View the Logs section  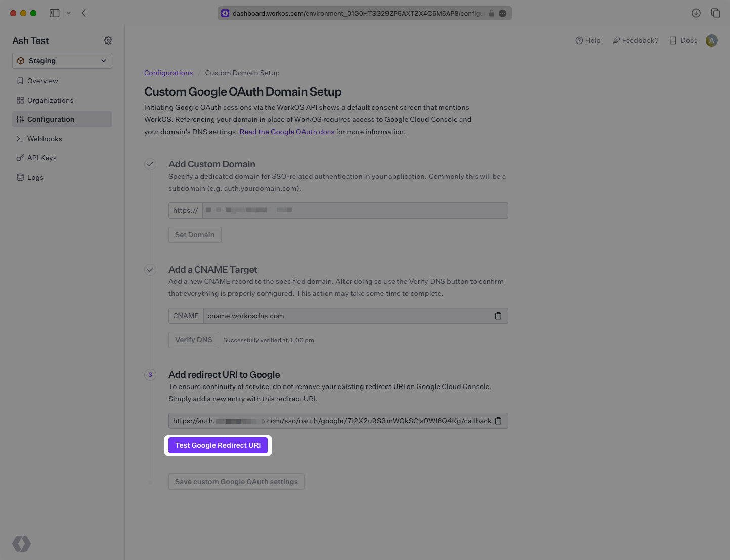pos(35,177)
